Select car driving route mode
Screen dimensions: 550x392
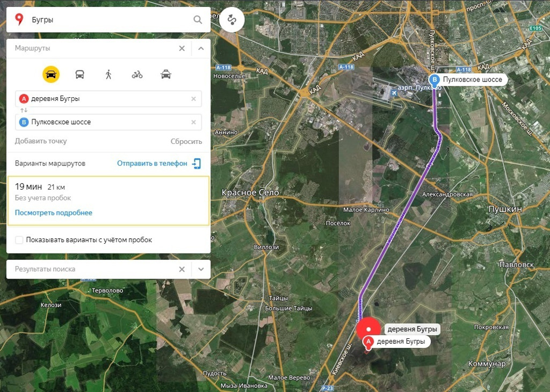tap(51, 74)
